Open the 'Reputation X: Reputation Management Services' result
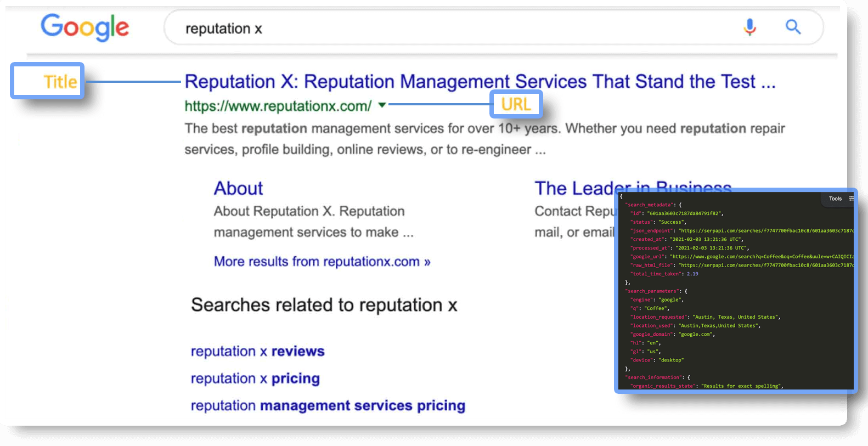Image resolution: width=868 pixels, height=446 pixels. (480, 82)
